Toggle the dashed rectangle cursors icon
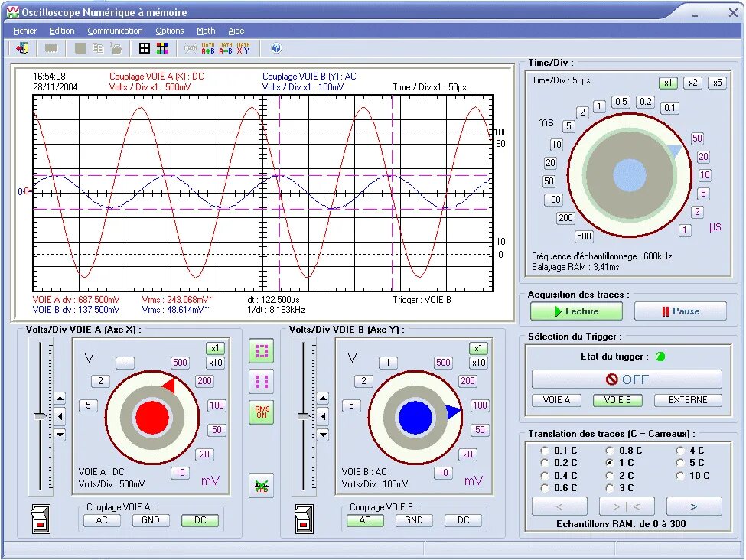The width and height of the screenshot is (746, 560). coord(262,351)
